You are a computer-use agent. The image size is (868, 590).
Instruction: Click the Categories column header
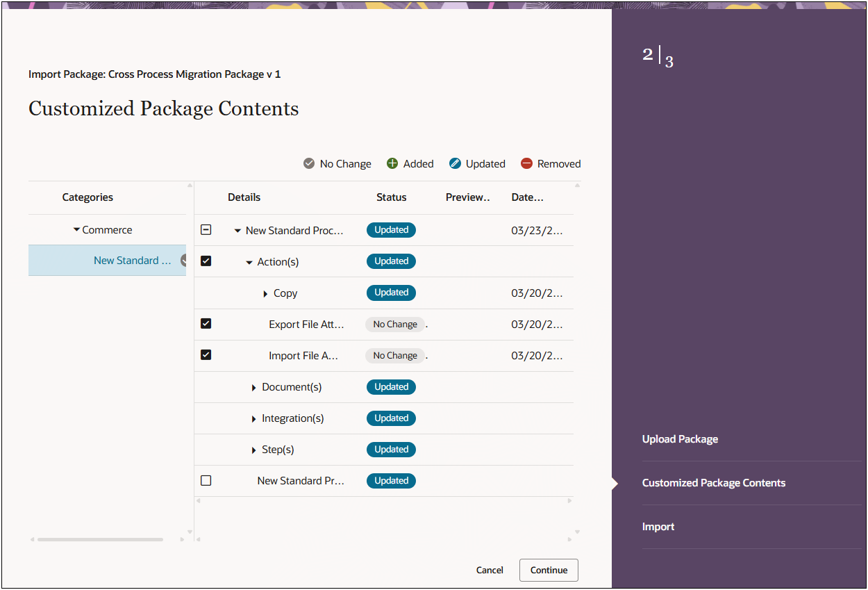(87, 197)
